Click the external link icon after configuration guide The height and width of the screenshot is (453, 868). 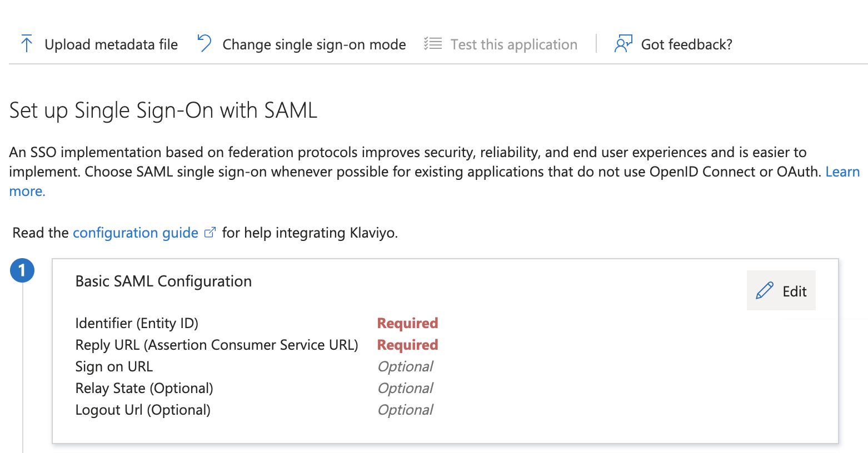click(x=209, y=231)
